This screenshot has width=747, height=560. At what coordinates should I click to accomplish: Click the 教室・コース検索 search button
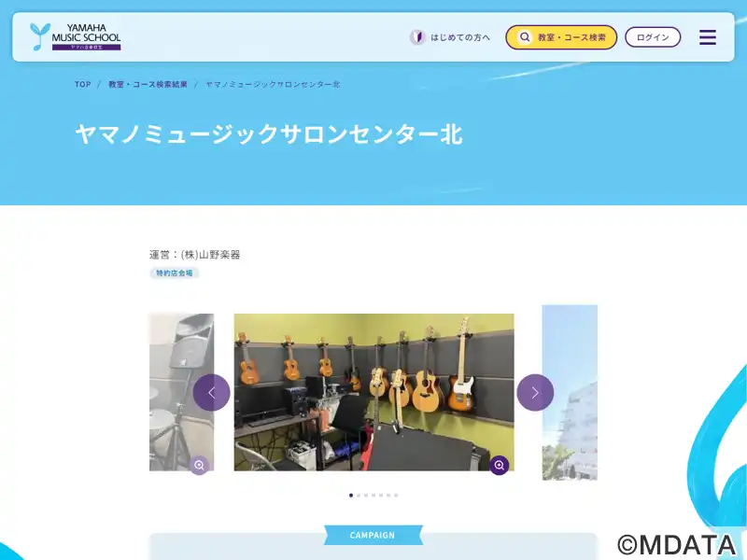tap(561, 37)
